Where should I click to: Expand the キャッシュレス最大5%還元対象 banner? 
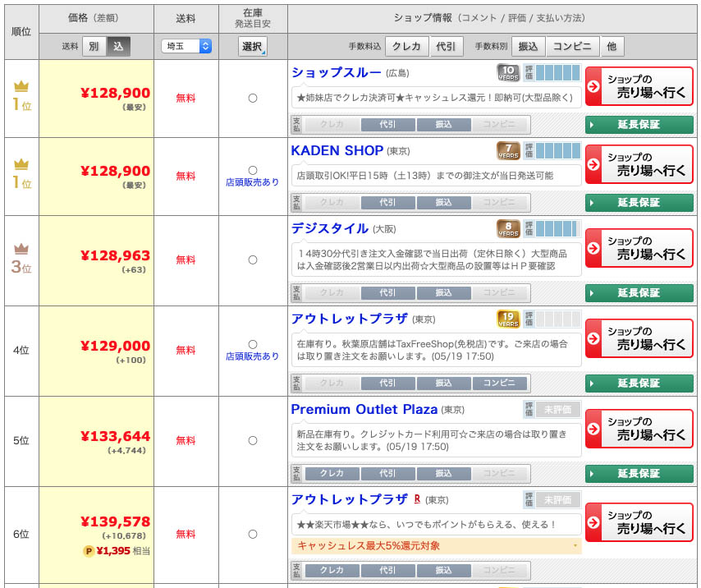436,545
